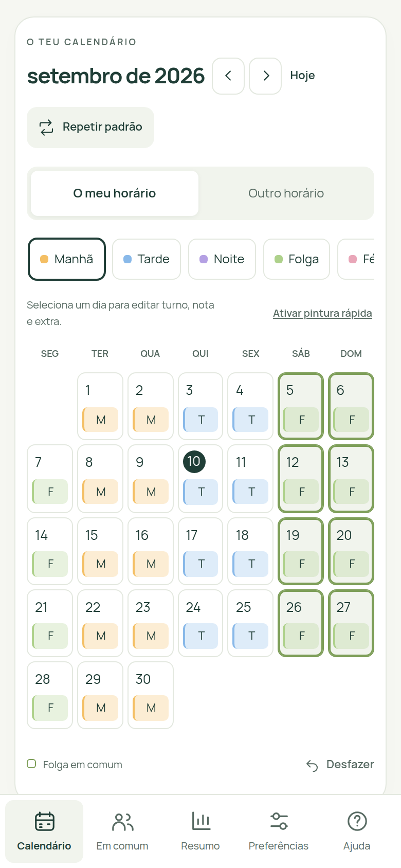Select the Manhã shift chip
Screen dimensions: 401x868
[x=67, y=259]
